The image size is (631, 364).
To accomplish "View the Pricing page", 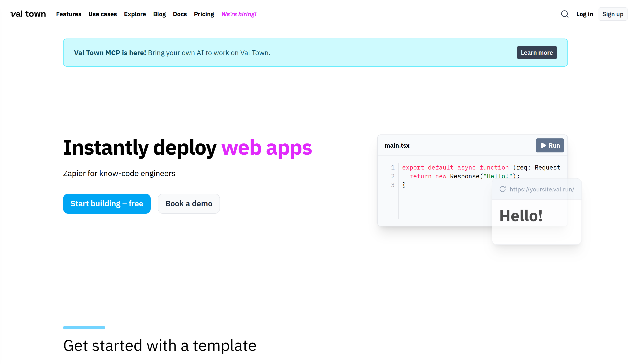I will click(x=204, y=14).
